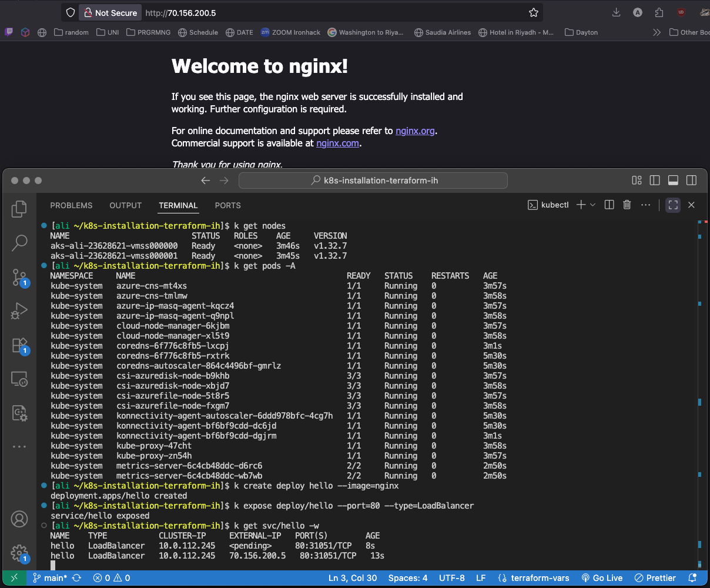Screen dimensions: 710x588
Task: Open the Remote Explorer view
Action: coord(19,379)
